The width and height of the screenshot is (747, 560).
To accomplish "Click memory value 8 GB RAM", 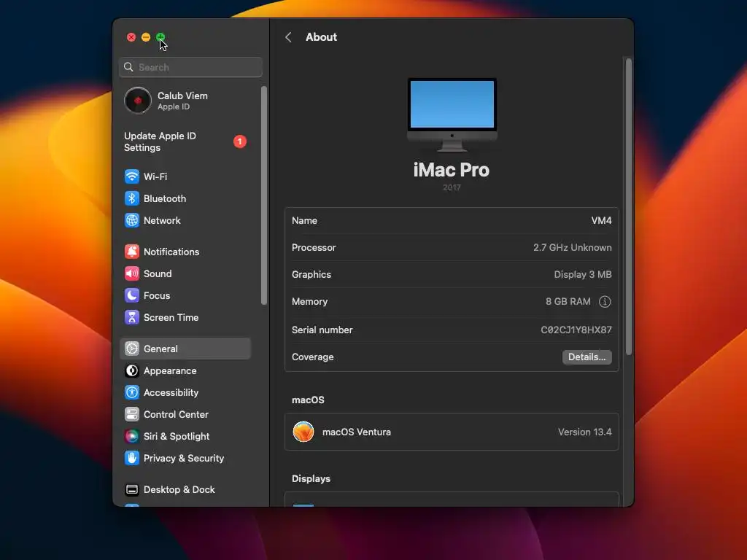I will click(x=568, y=301).
